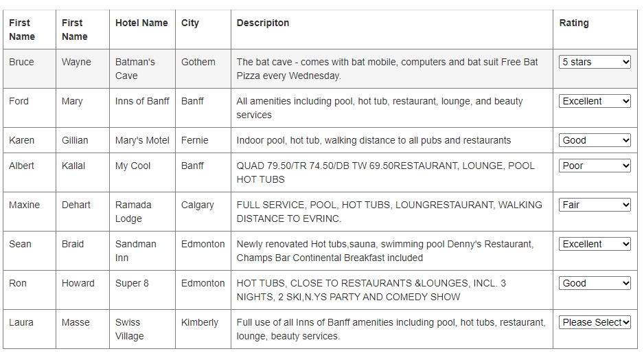Select the Calgary city cell
This screenshot has height=360, width=644.
coord(203,212)
